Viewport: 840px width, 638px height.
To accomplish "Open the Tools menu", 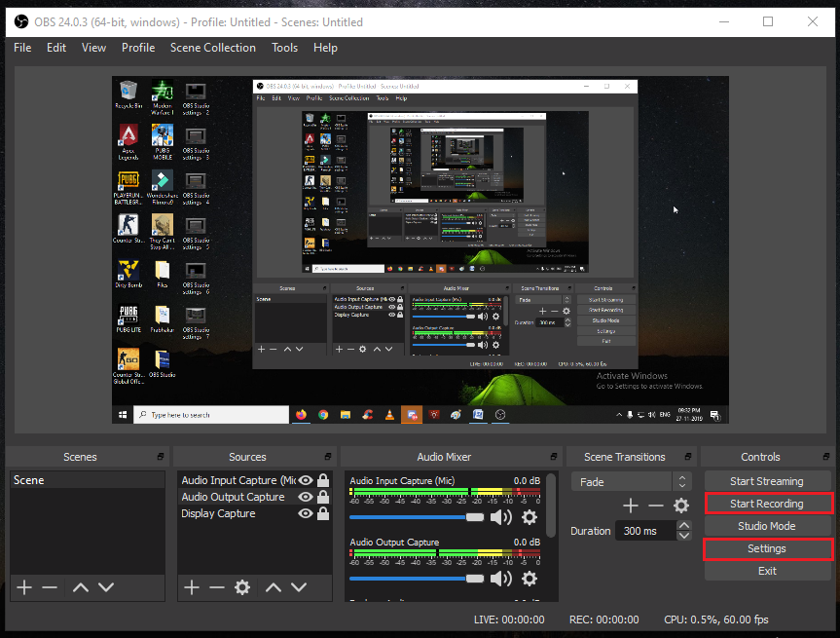I will tap(284, 48).
